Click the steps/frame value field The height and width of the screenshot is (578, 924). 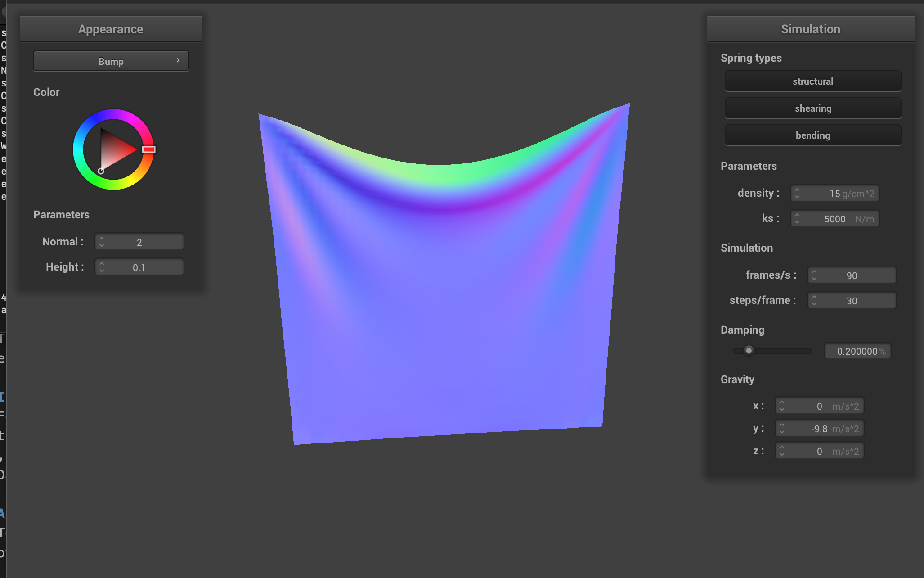(x=852, y=301)
